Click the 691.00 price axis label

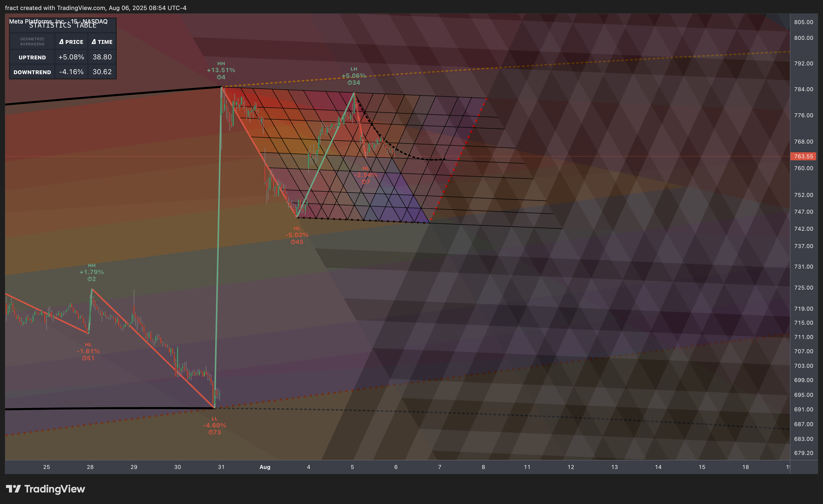803,410
